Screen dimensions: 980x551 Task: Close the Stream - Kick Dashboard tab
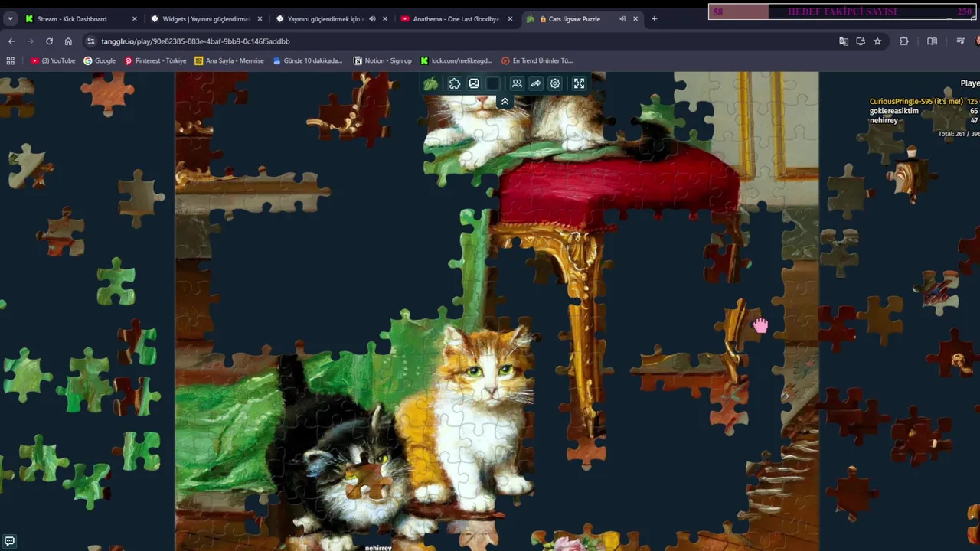coord(135,18)
